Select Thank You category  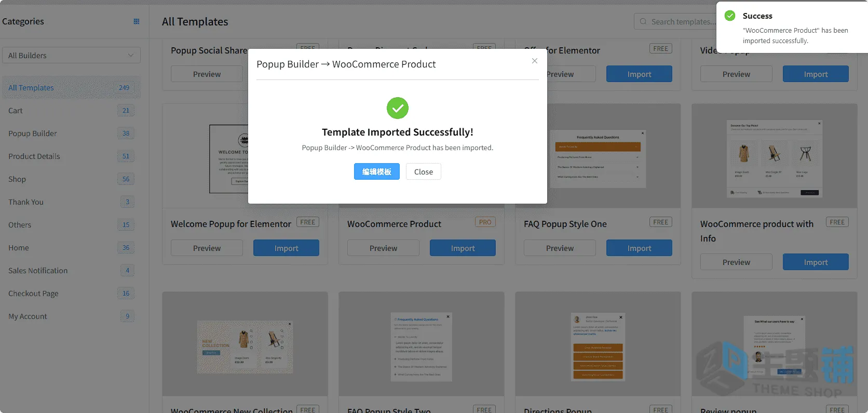[71, 202]
